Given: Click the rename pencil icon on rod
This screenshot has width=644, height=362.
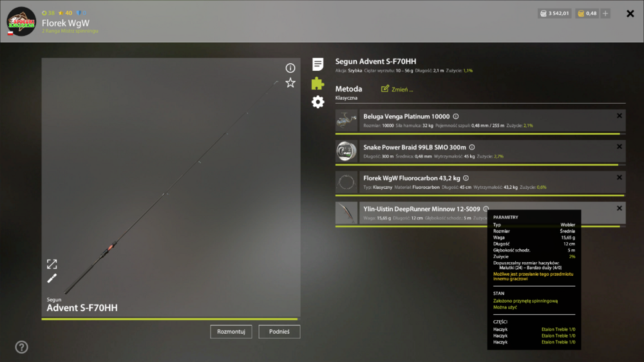Looking at the screenshot, I should tap(52, 279).
